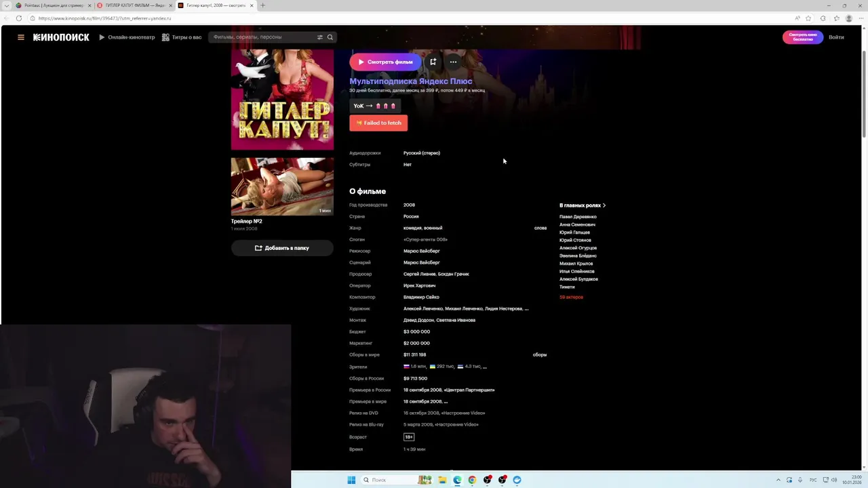Open year 2008 link
The image size is (868, 488).
tap(409, 205)
